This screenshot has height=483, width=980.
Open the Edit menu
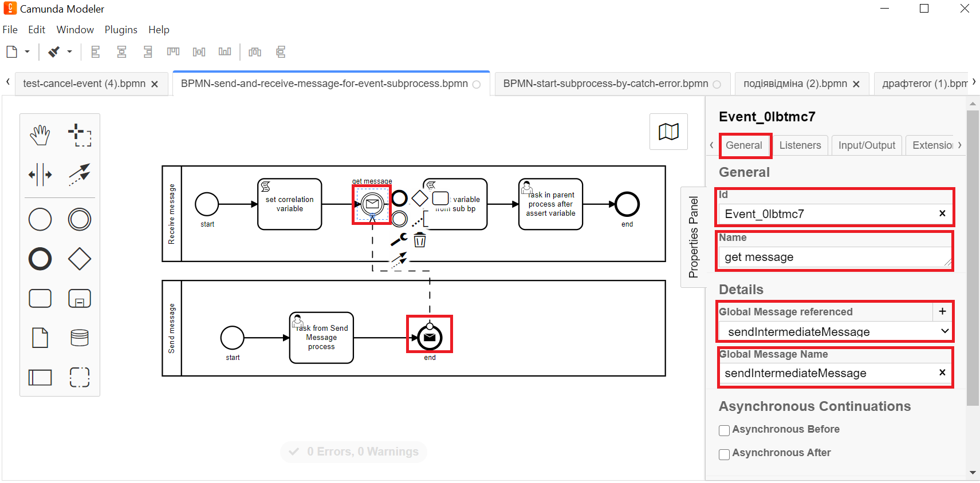37,30
